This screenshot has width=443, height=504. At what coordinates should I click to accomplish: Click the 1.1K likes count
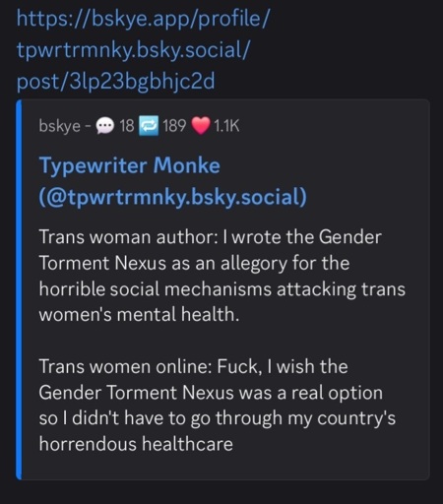(x=226, y=126)
